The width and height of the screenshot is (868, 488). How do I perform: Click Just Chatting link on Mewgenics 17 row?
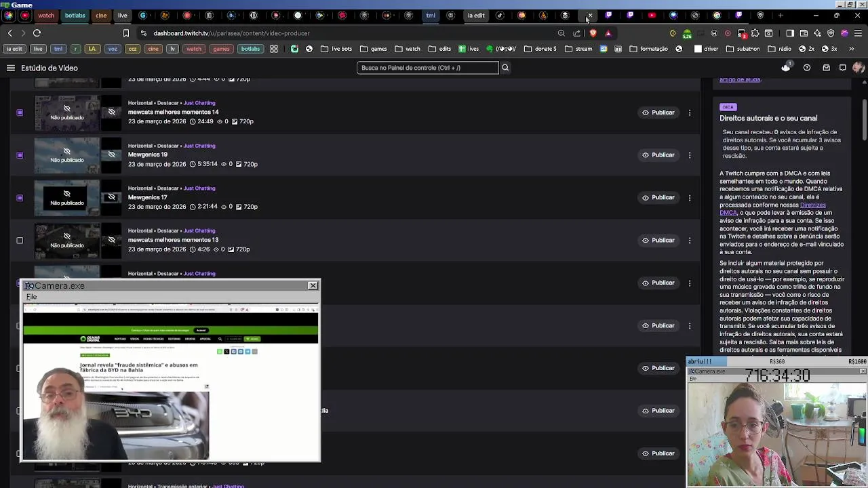click(x=199, y=188)
